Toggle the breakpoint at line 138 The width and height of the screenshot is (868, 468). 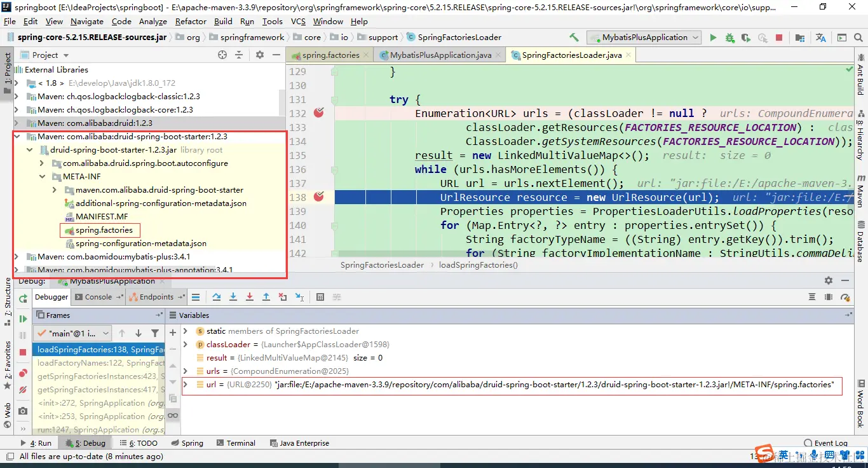pos(319,196)
